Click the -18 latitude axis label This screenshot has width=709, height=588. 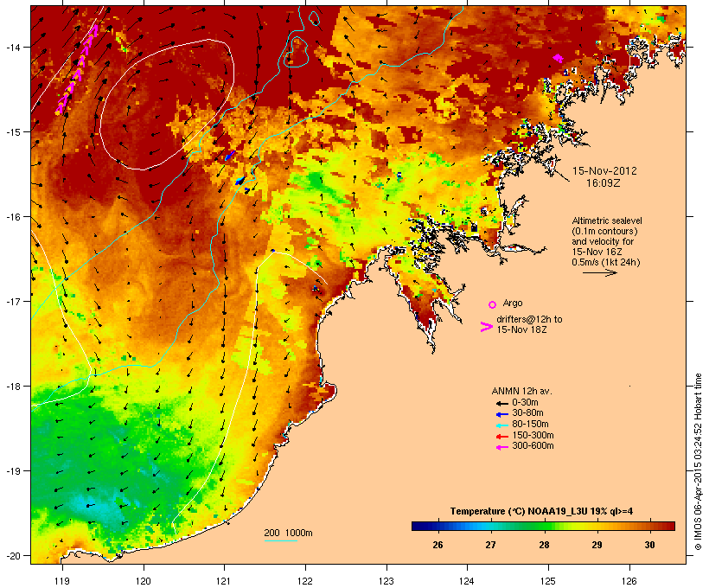click(x=12, y=387)
